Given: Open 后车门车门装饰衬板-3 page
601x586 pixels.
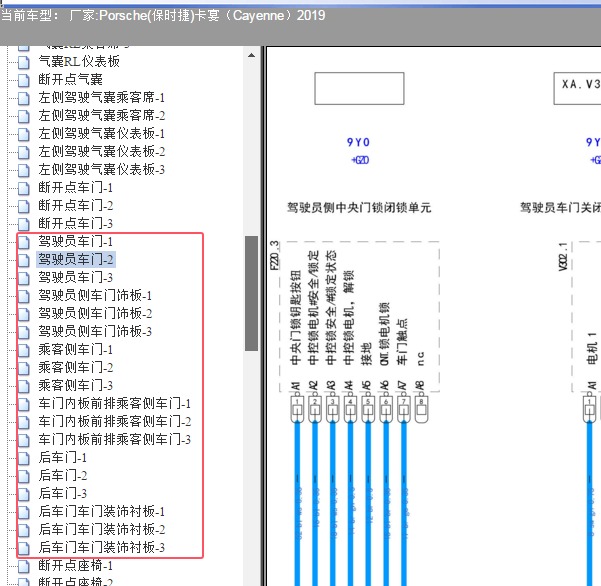Looking at the screenshot, I should pos(101,548).
